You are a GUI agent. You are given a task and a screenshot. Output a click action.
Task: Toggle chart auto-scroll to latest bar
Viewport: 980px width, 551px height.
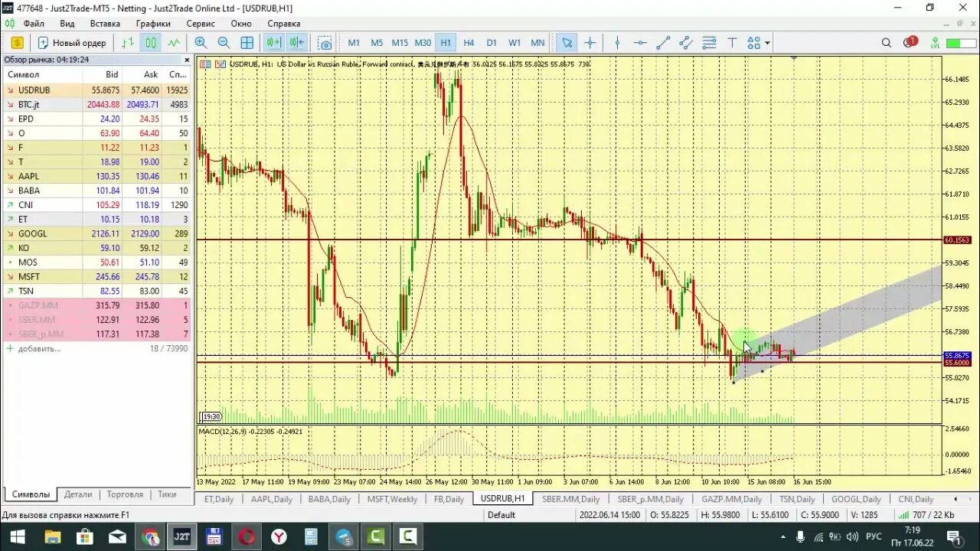point(273,43)
